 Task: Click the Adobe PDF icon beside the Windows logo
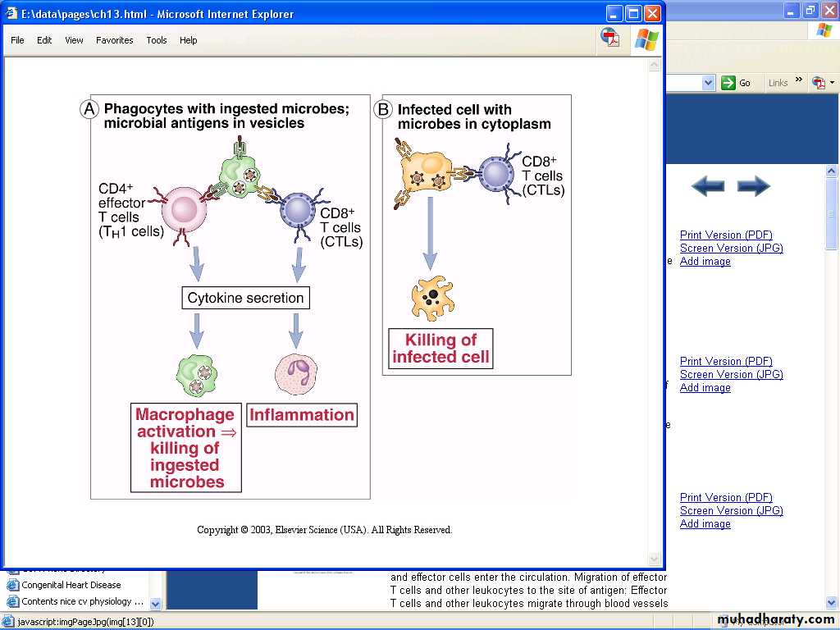(610, 38)
